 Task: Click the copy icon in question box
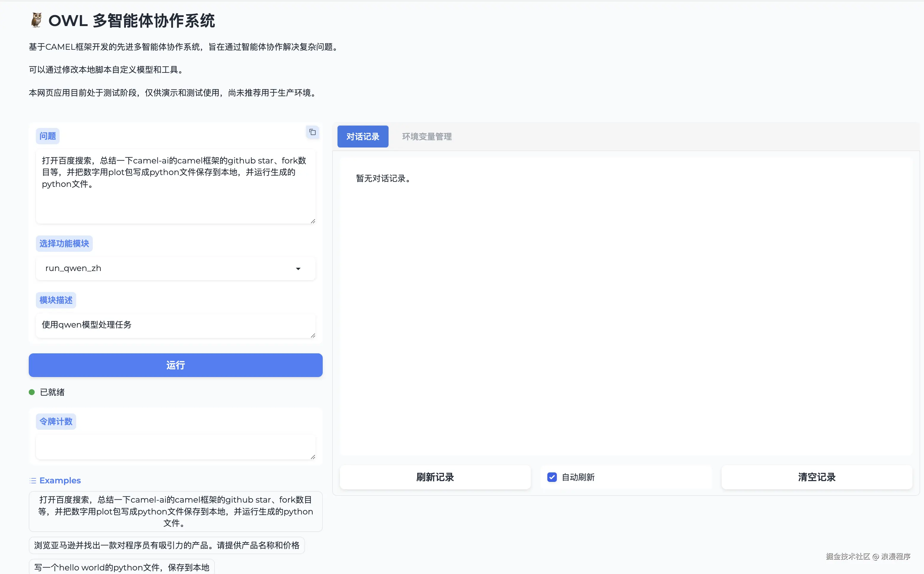click(312, 132)
